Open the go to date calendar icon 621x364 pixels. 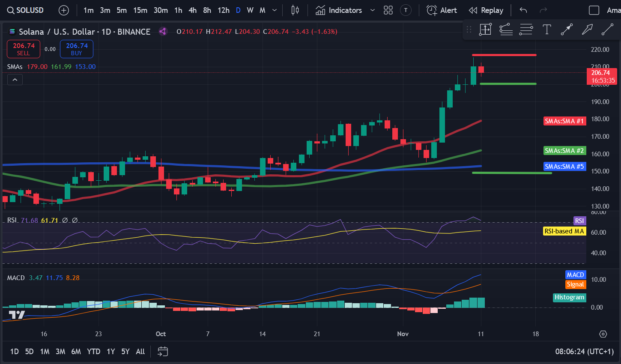[163, 352]
